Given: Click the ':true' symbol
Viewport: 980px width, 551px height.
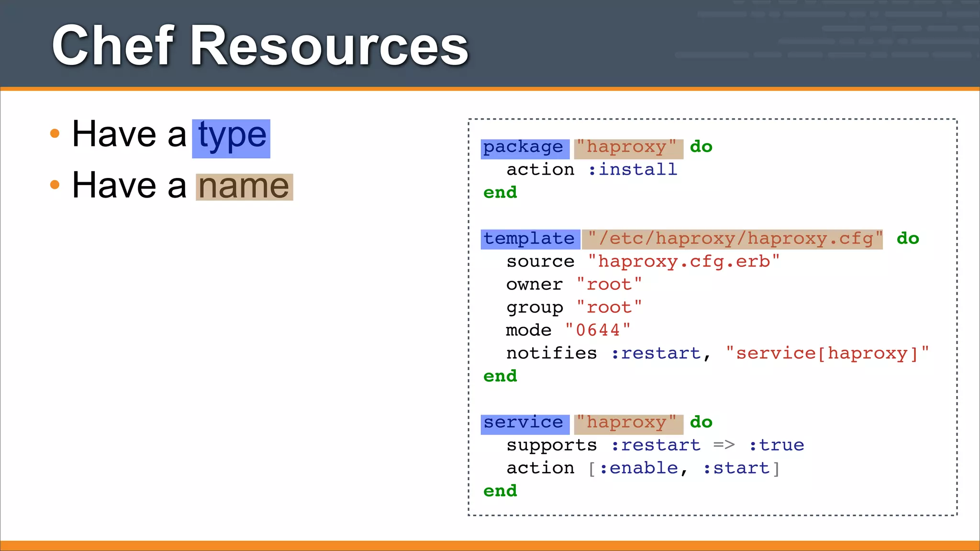Looking at the screenshot, I should pyautogui.click(x=776, y=445).
